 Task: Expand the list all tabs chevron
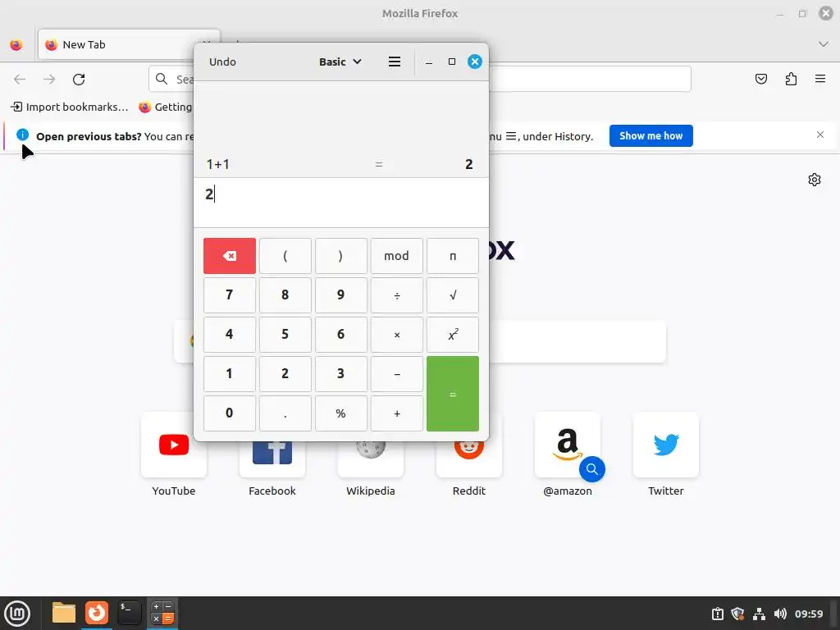pos(824,44)
